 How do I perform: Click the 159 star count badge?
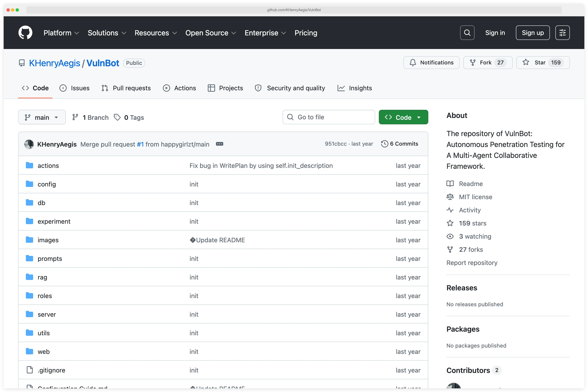click(x=556, y=63)
